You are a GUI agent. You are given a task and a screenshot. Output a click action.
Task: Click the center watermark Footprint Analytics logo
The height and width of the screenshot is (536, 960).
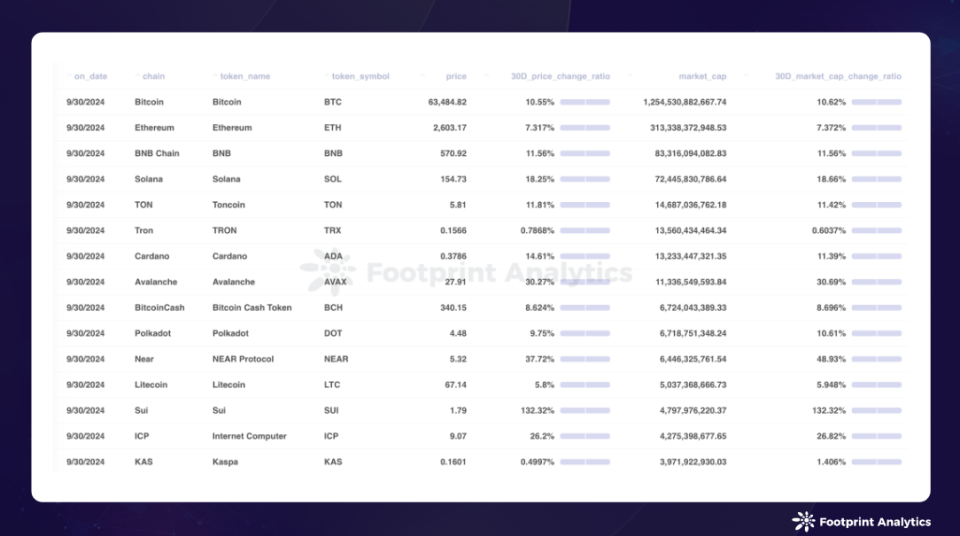click(327, 270)
